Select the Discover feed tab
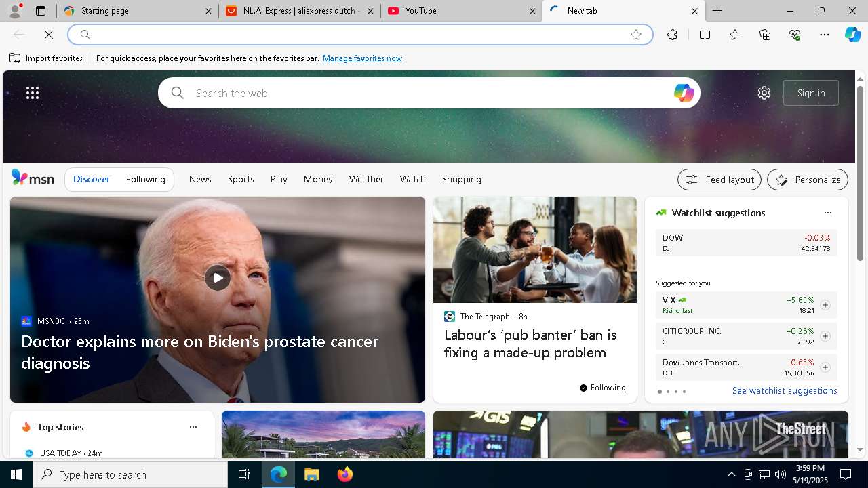 [92, 179]
